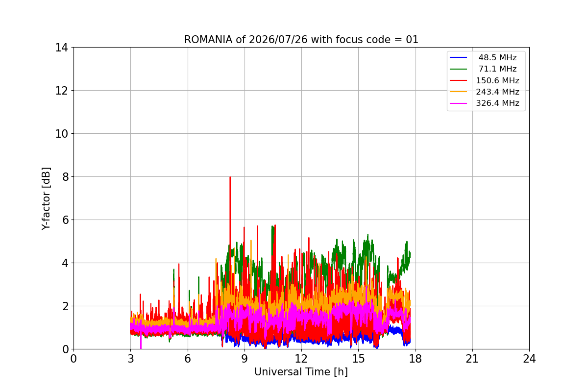Screen dimensions: 588x392
Task: Select the 243.4 MHz legend label
Action: coord(497,92)
